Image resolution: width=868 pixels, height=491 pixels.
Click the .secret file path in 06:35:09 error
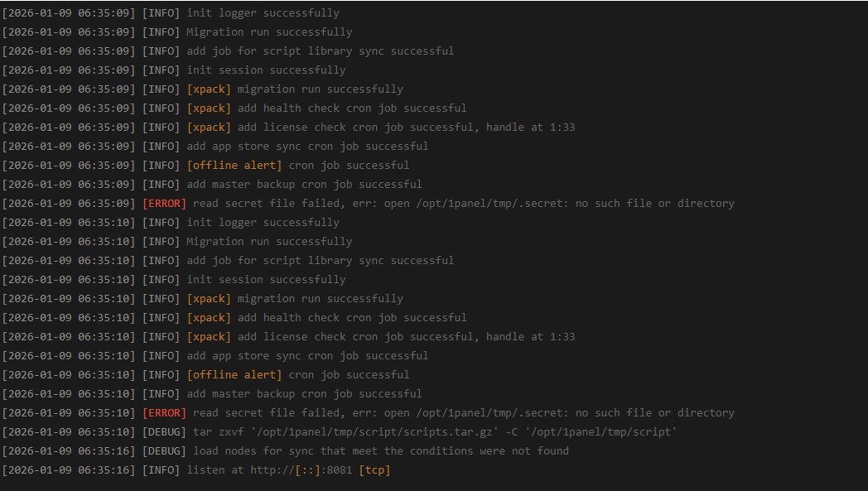[x=489, y=204]
